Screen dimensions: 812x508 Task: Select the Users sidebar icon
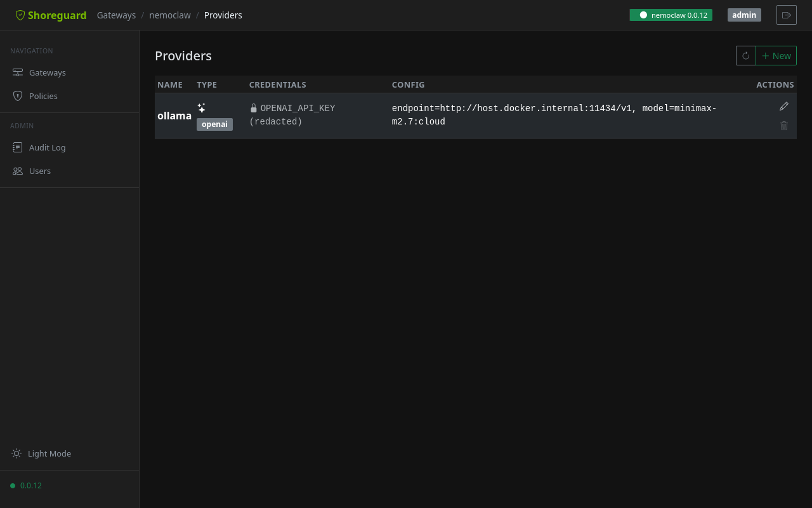click(x=17, y=171)
